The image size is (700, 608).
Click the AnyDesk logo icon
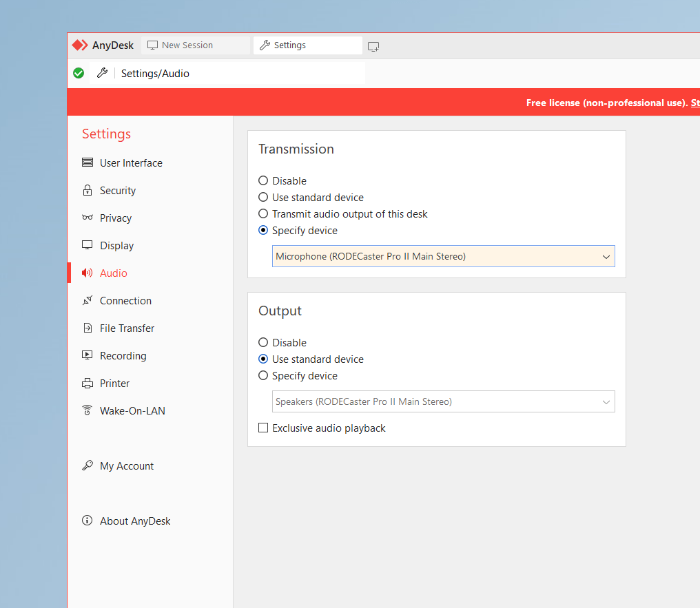tap(81, 45)
